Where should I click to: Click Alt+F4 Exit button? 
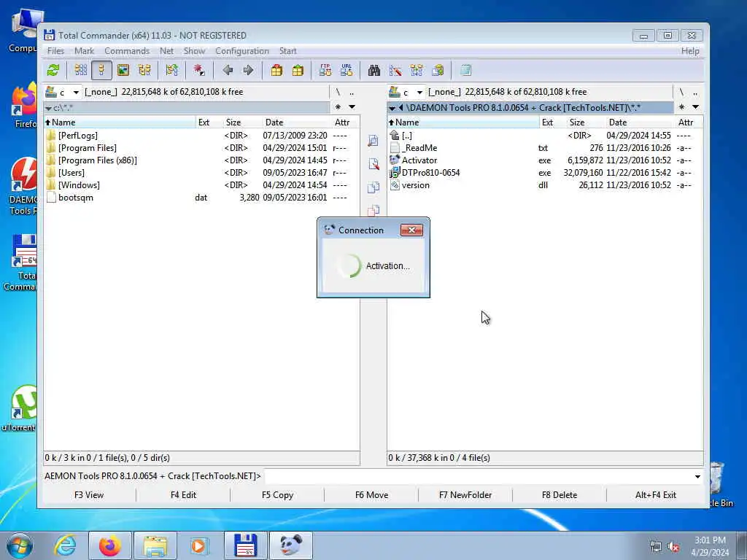[x=656, y=495]
